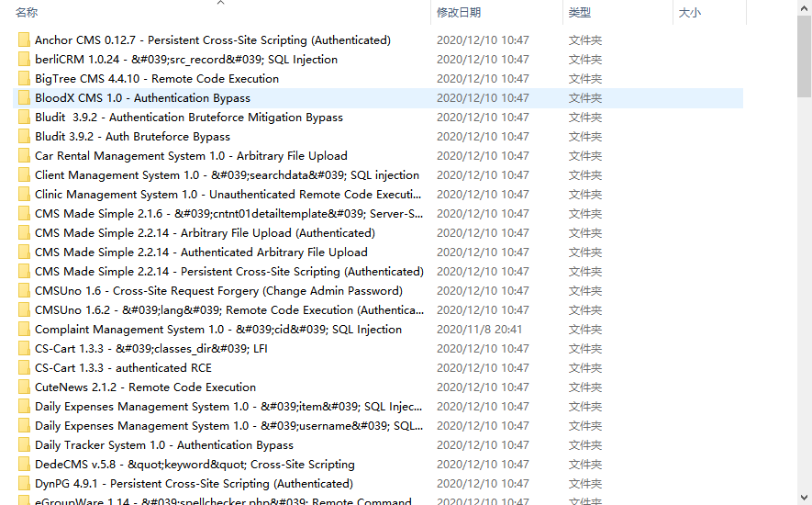Click the CuteNews 2.1.2 folder icon

click(x=24, y=387)
